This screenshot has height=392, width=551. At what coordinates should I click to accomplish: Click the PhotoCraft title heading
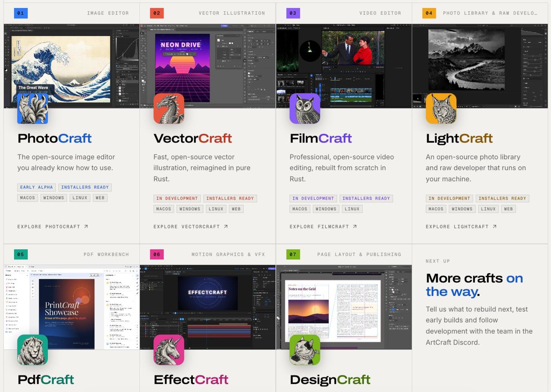(x=55, y=138)
